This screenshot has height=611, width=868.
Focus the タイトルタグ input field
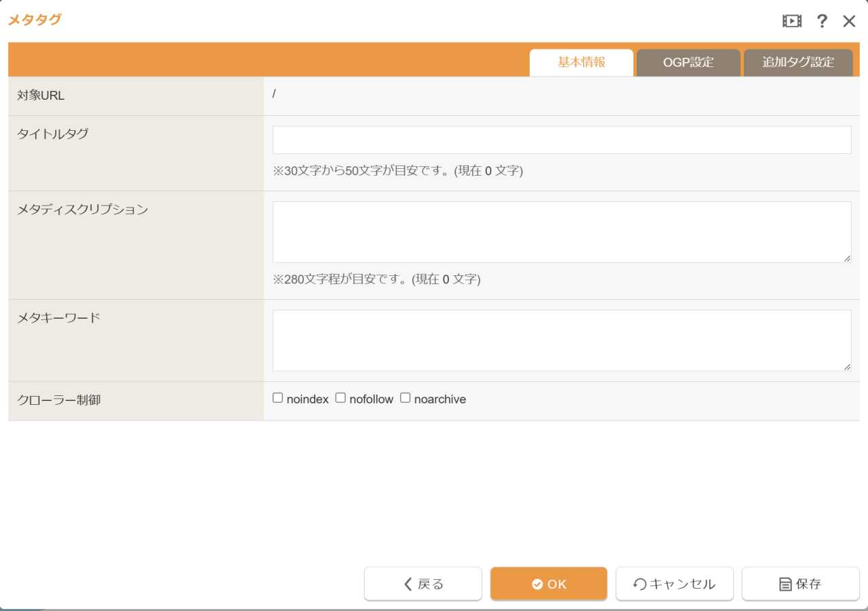(561, 140)
